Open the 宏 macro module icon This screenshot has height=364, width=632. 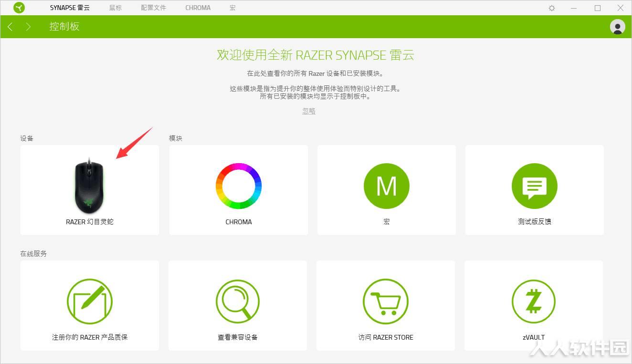point(387,186)
